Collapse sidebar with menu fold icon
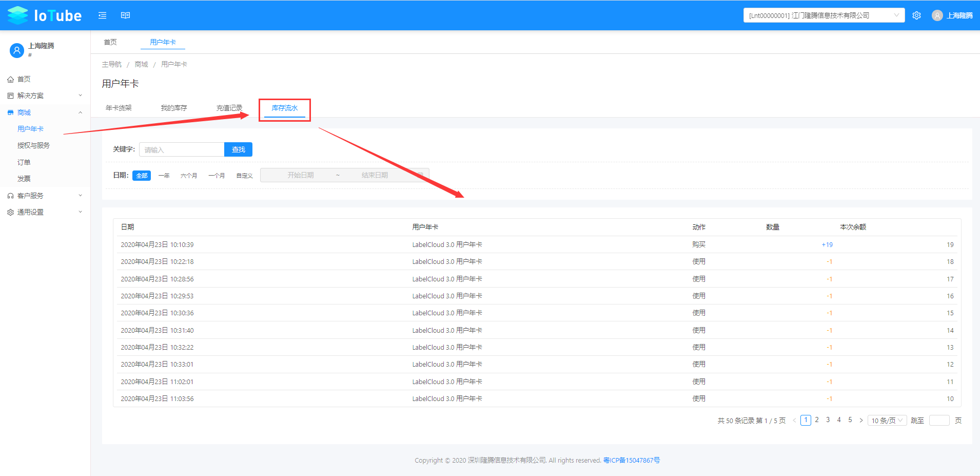 tap(103, 15)
